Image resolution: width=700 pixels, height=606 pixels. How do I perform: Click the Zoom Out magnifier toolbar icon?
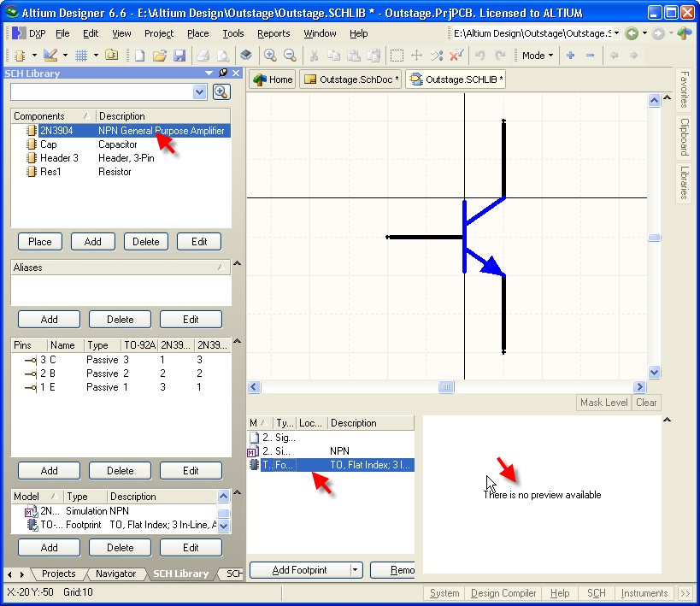pos(290,56)
